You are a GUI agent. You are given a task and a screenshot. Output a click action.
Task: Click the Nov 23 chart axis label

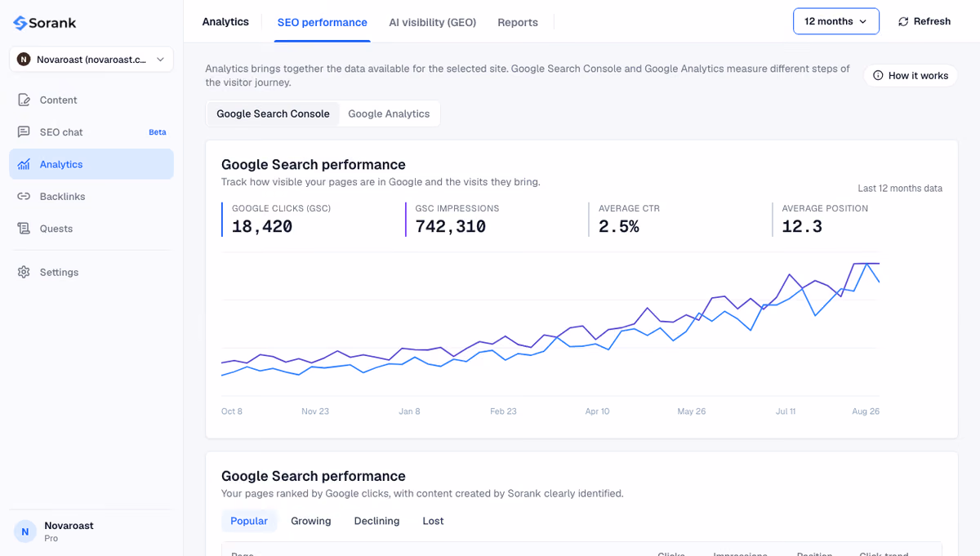[x=315, y=411]
